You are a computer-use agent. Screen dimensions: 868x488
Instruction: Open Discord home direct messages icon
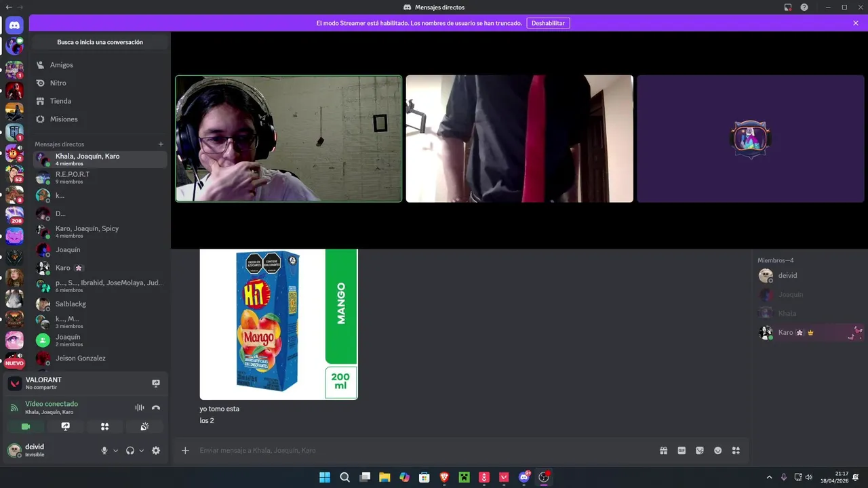(15, 26)
